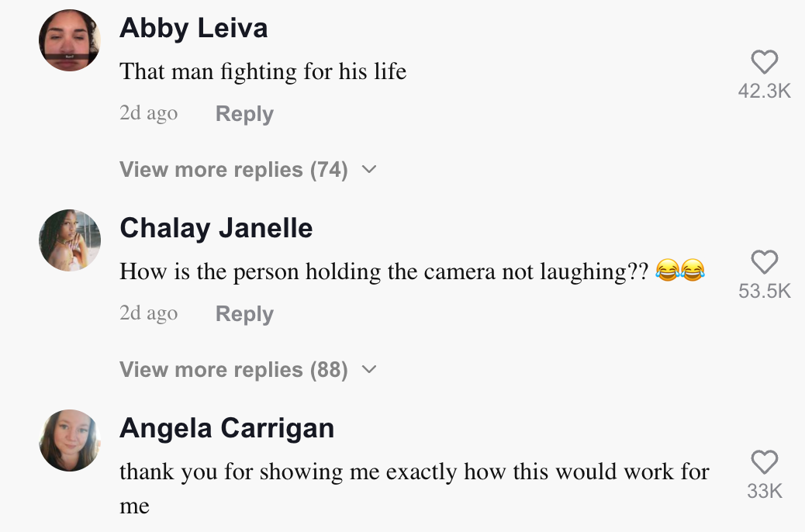Click chevron next to View more replies (88)
Viewport: 805px width, 532px height.
[369, 370]
